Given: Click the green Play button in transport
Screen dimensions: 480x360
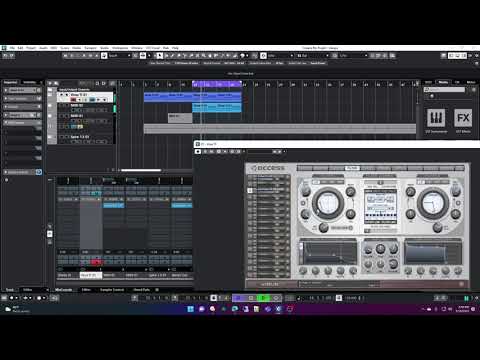Looking at the screenshot, I should coord(263,298).
